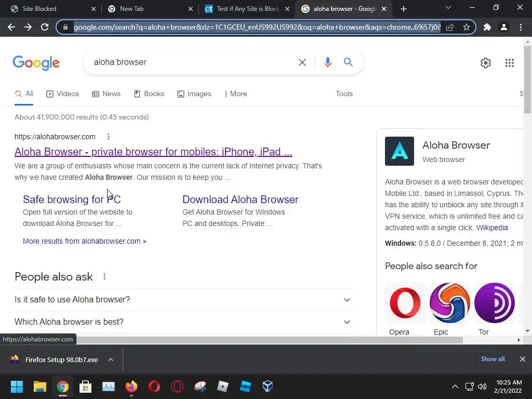Open Roblox icon in taskbar
Viewport: 532px width, 399px height.
(222, 387)
